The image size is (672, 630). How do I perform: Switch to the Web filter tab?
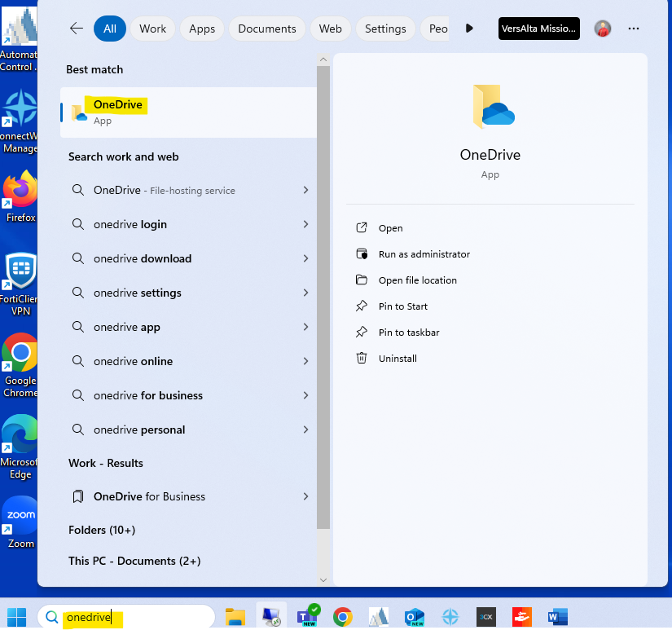coord(330,29)
